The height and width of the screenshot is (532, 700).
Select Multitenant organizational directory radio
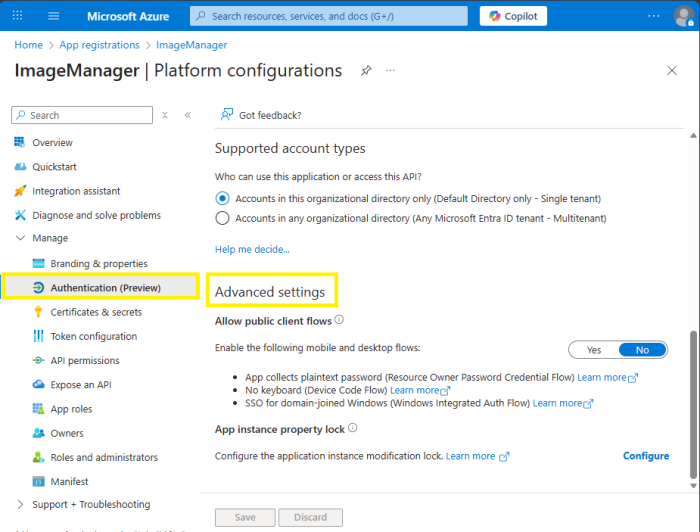click(223, 218)
